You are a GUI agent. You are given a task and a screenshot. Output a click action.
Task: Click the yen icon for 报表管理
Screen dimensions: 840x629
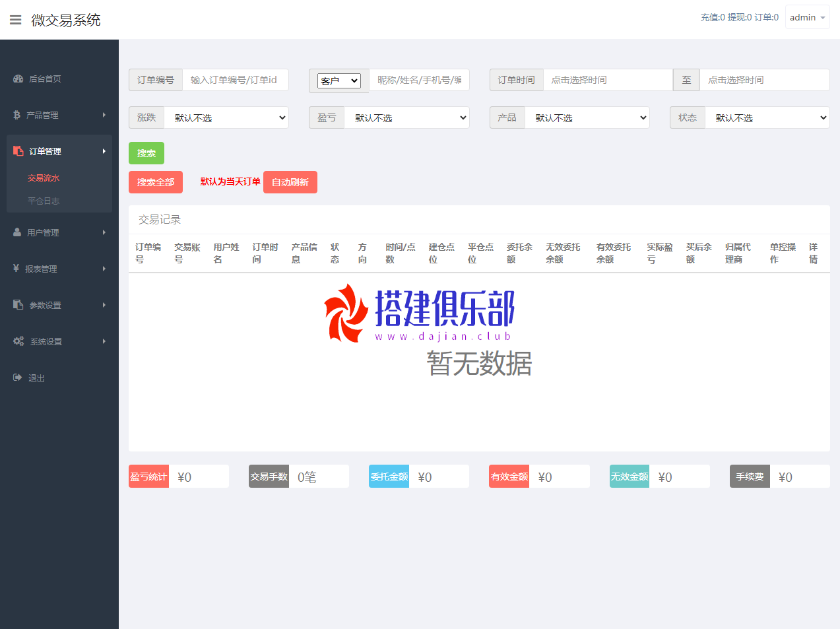(x=16, y=269)
